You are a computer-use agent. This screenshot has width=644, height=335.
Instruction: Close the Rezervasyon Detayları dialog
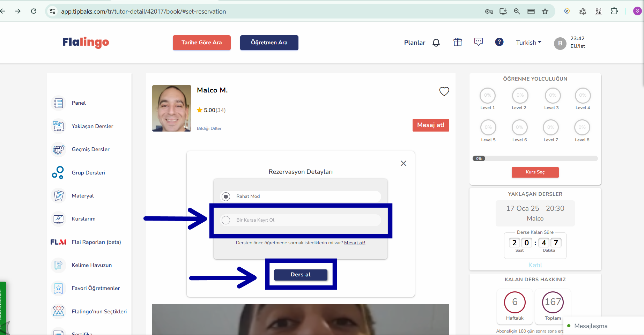pyautogui.click(x=404, y=163)
